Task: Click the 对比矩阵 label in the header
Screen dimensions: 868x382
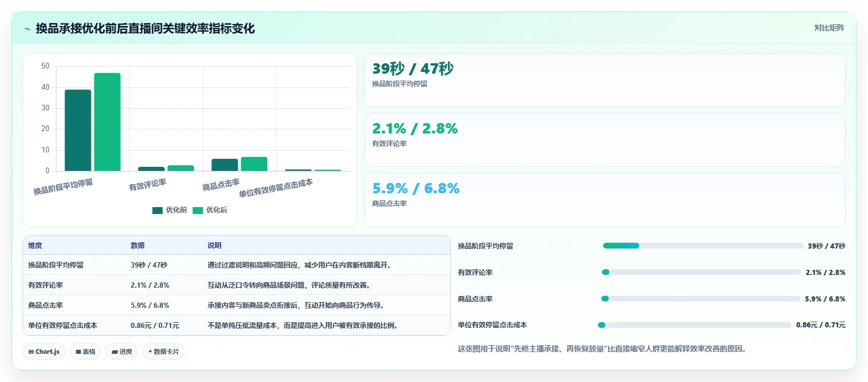Action: (829, 28)
